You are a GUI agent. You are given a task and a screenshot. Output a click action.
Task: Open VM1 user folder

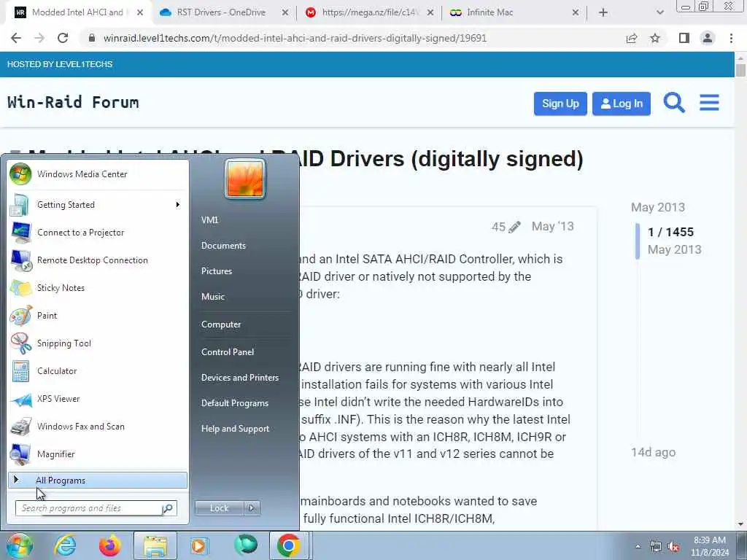coord(209,220)
